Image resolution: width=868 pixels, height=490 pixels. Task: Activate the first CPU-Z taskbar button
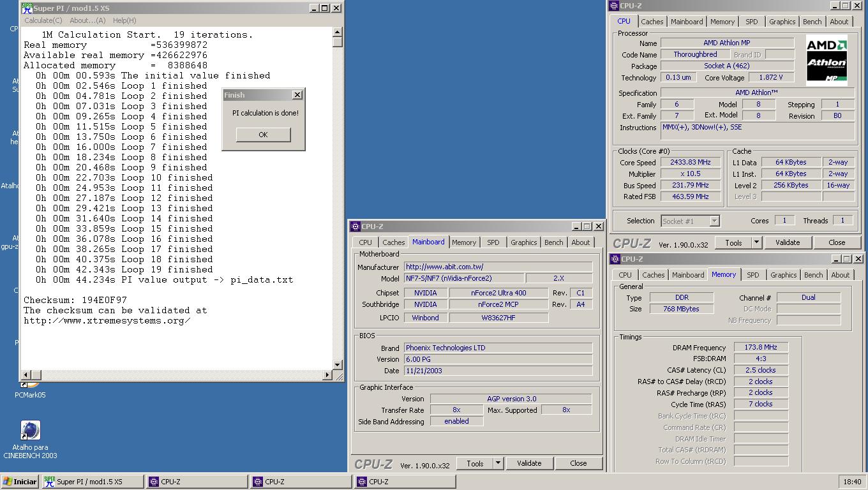[x=197, y=482]
